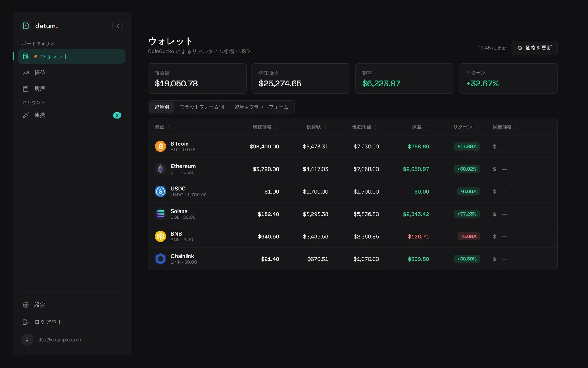The image size is (588, 368).
Task: Click BNB's -$126.71 loss value
Action: (x=417, y=236)
